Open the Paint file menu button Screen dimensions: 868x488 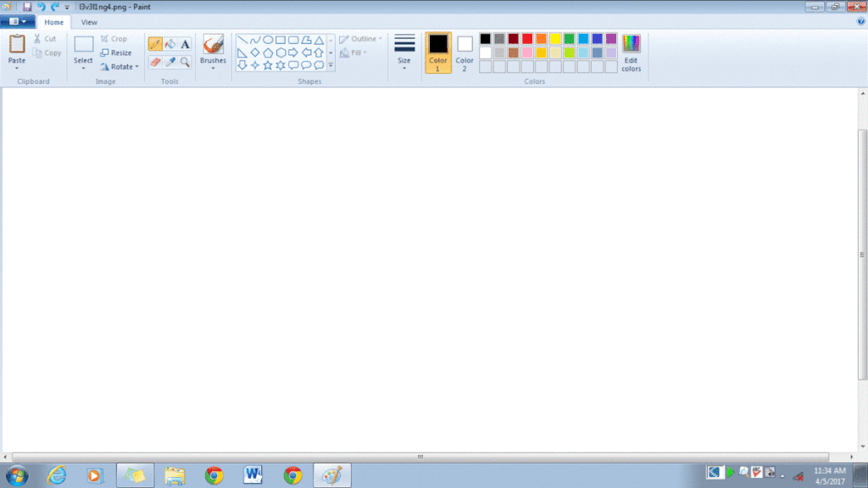[x=18, y=21]
